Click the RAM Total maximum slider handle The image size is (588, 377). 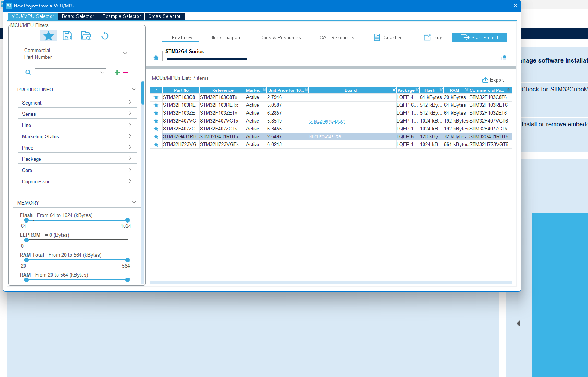pos(128,260)
